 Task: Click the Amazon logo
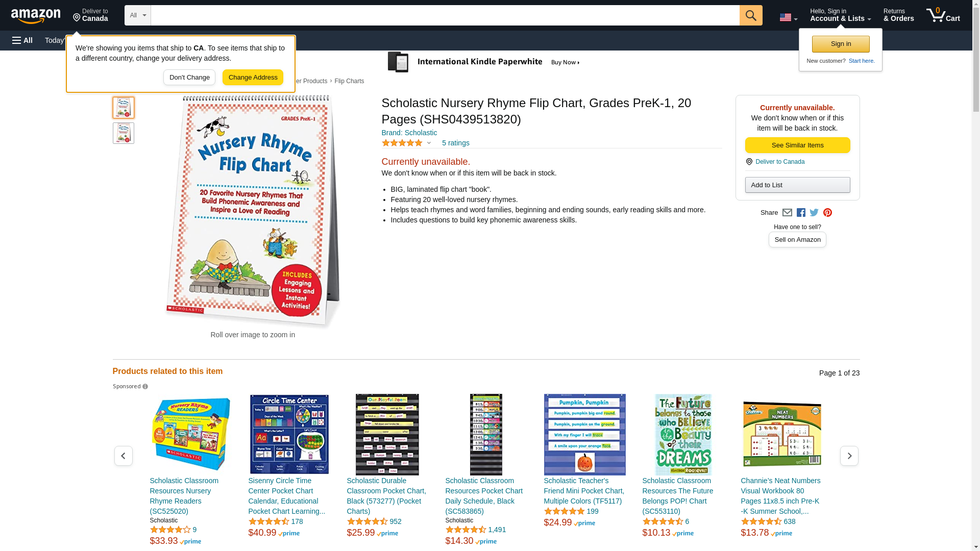coord(36,15)
